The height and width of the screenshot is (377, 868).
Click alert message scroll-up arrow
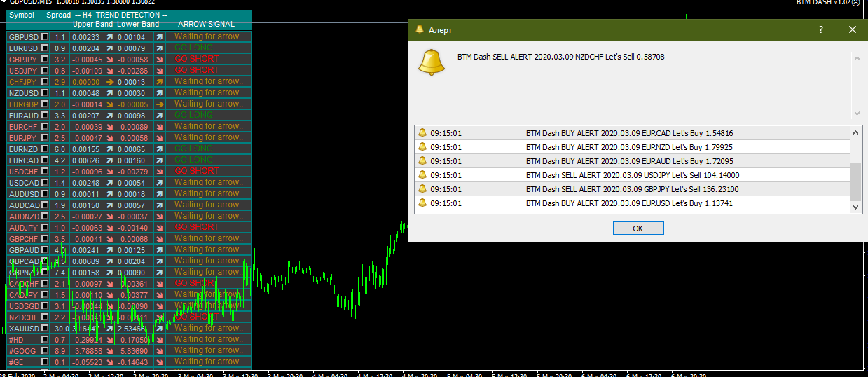point(856,58)
